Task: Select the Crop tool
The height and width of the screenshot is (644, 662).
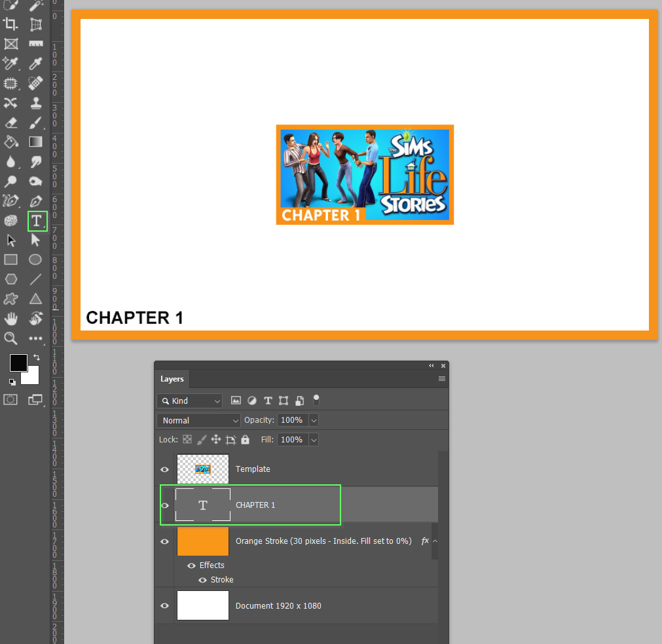Action: coord(10,24)
